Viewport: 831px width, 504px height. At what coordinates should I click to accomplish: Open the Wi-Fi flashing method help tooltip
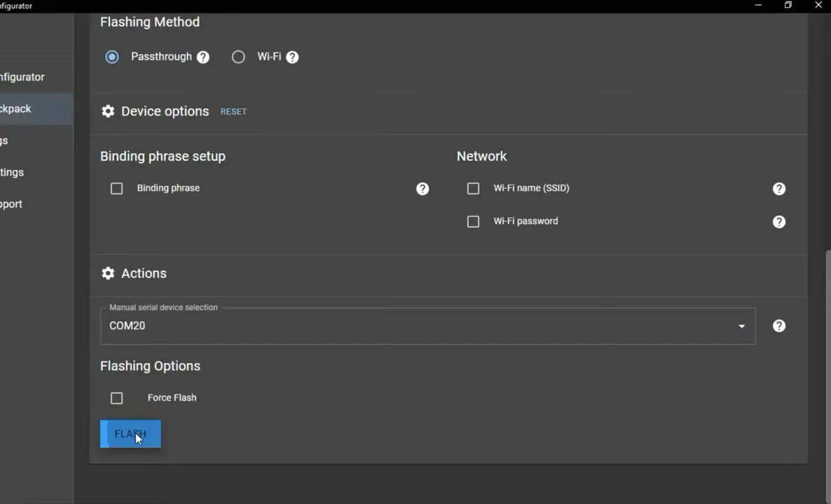pos(292,57)
